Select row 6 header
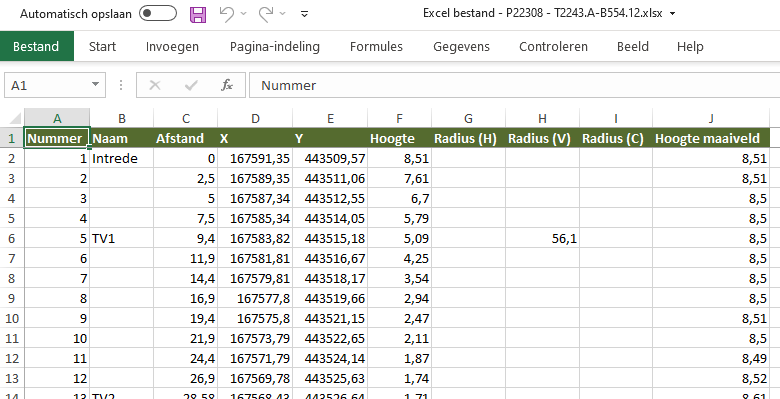 pos(11,238)
